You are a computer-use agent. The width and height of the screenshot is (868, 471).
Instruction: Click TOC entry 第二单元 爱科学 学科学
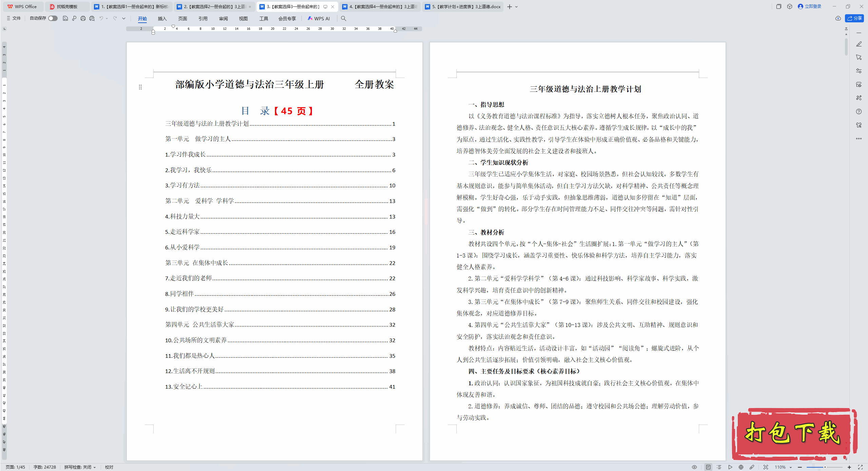click(199, 201)
